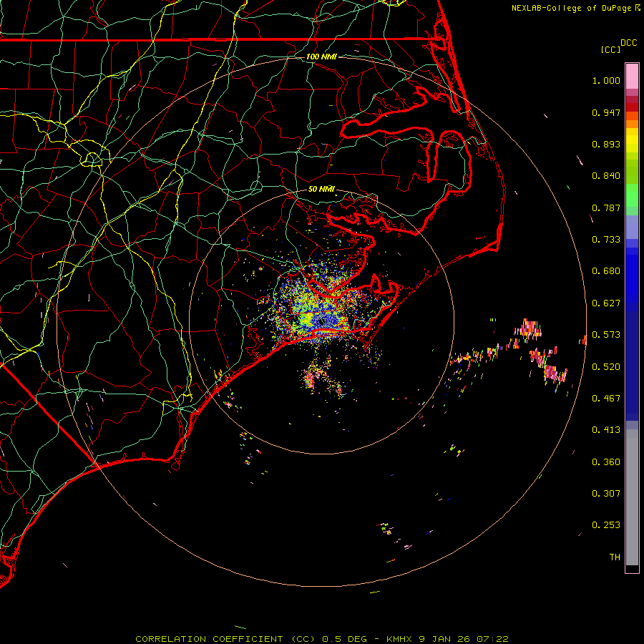This screenshot has width=644, height=644.
Task: Click the 0.253 scale value
Action: 606,525
